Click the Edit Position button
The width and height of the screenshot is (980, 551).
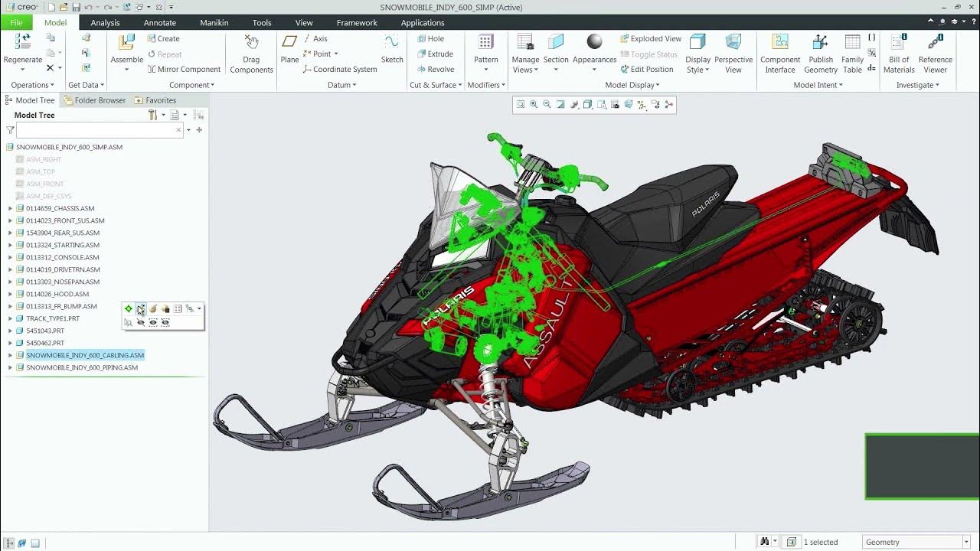click(x=646, y=69)
